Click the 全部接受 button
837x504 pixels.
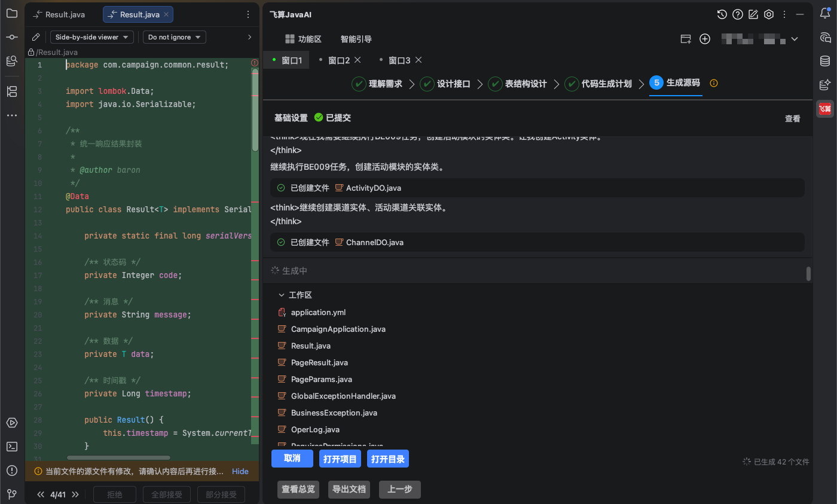pos(166,494)
